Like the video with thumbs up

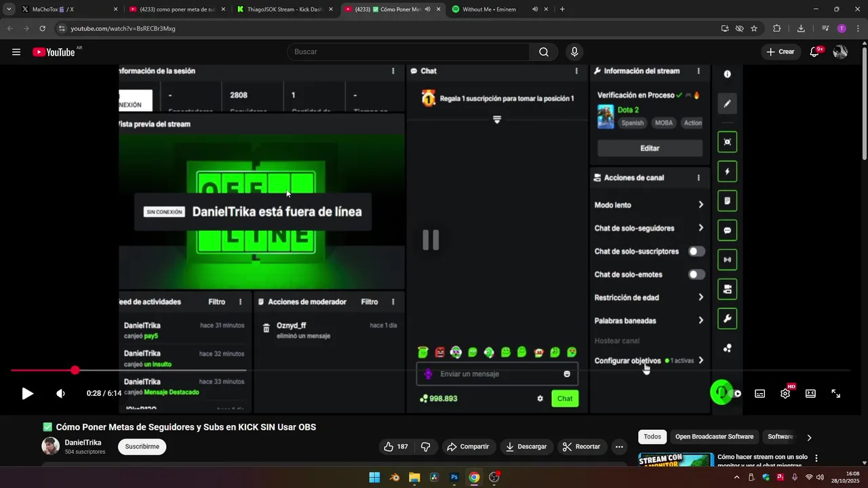tap(396, 447)
